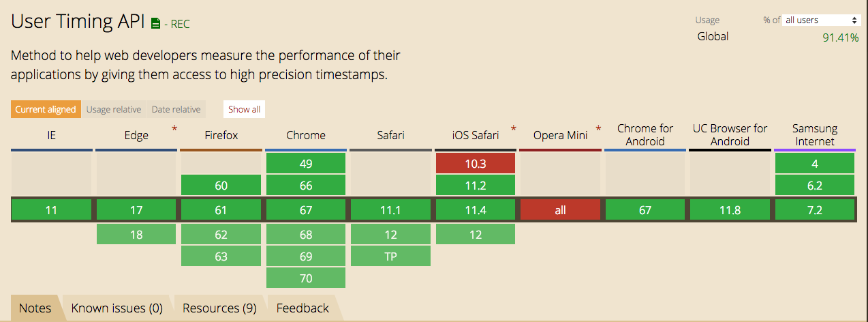Image resolution: width=868 pixels, height=322 pixels.
Task: Click the red asterisk next to Edge
Action: pos(174,128)
